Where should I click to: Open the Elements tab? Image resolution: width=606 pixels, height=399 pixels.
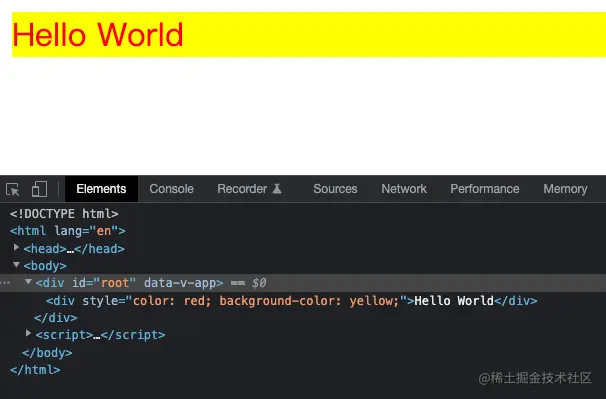coord(101,189)
